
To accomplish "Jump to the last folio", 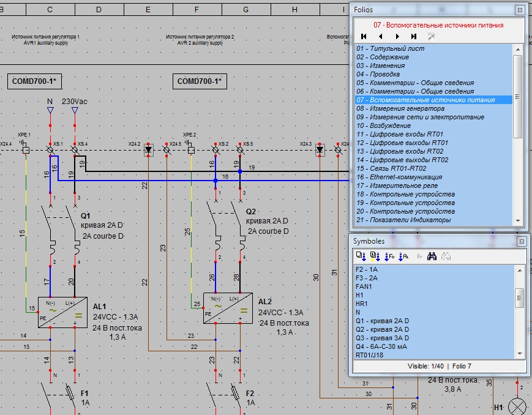I will (x=414, y=37).
